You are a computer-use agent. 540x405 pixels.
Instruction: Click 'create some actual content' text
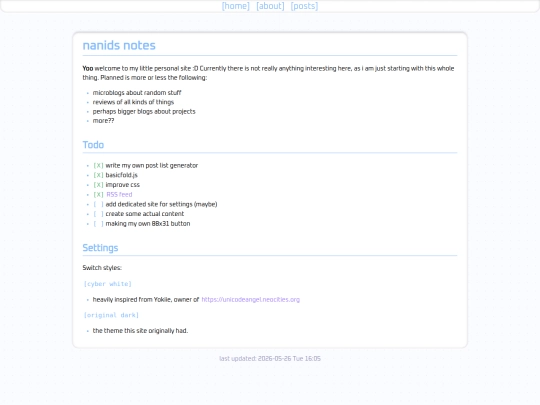(145, 214)
